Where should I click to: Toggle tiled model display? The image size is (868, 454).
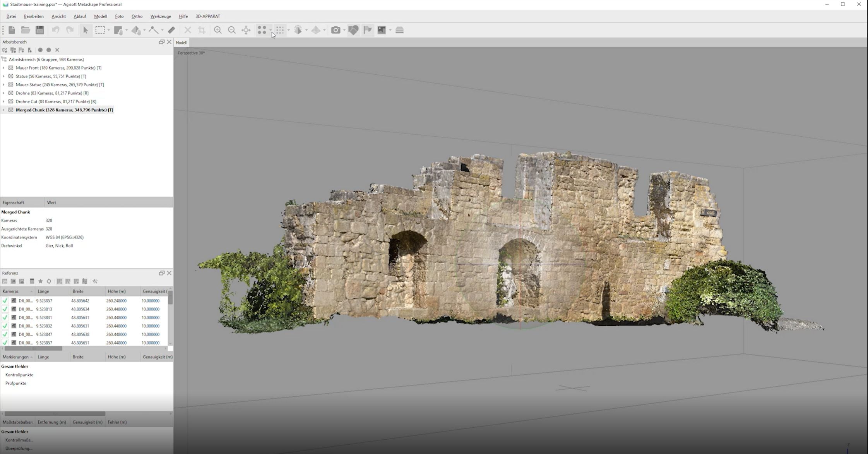(x=316, y=30)
